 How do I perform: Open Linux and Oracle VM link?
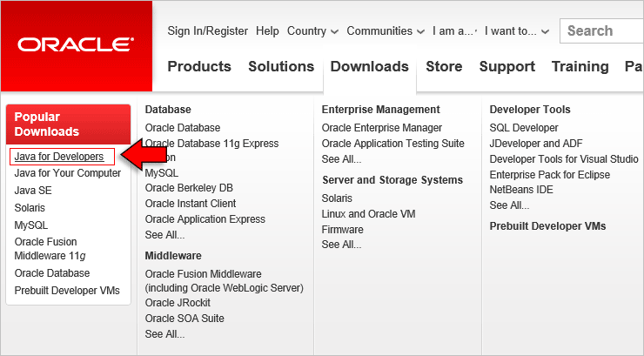[x=368, y=214]
